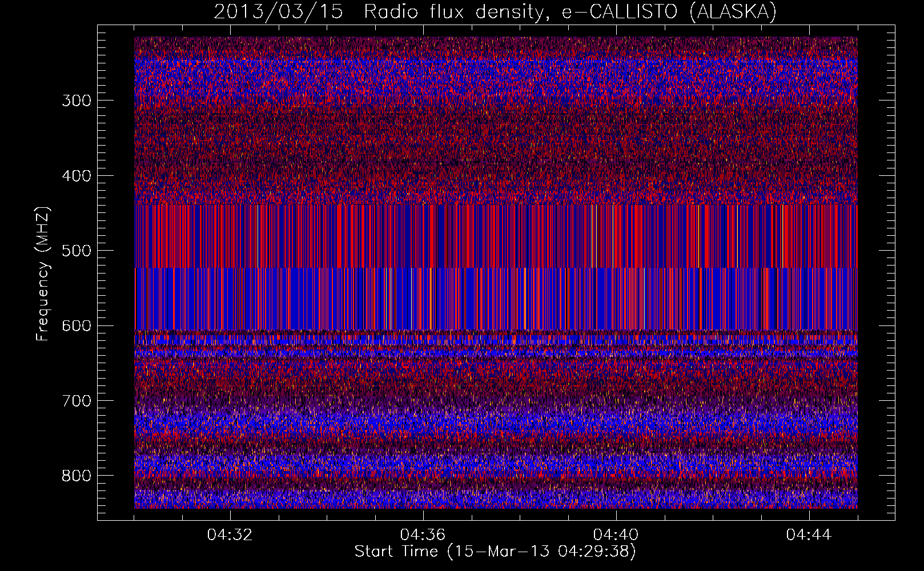Click the 700 frequency tick label
Screen dimensions: 924x571
point(77,401)
